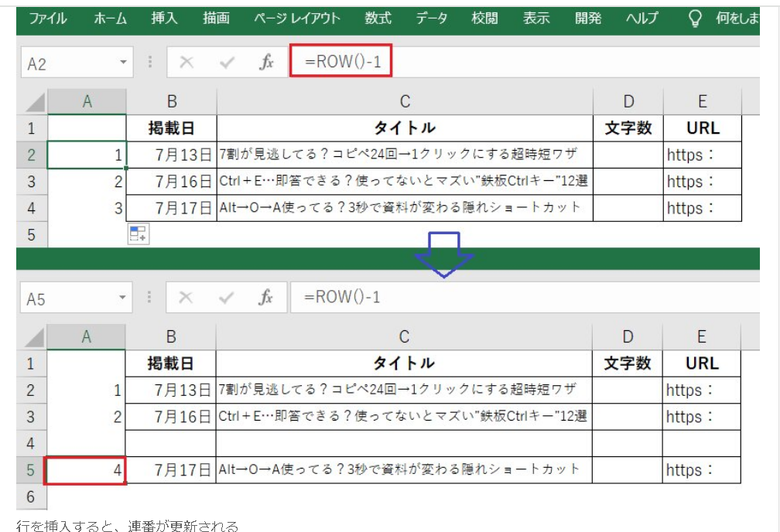The width and height of the screenshot is (780, 532).
Task: Open the 校閲 ribbon tab
Action: [484, 19]
